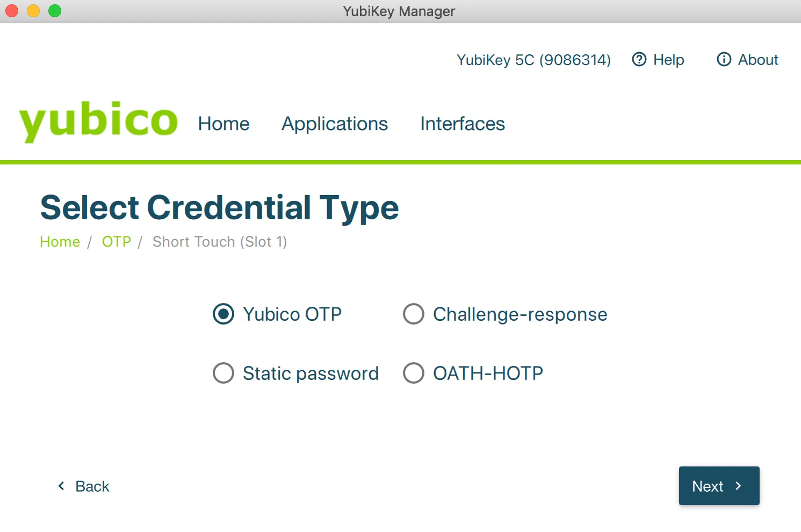This screenshot has height=532, width=801.
Task: Click the Short Touch (Slot 1) breadcrumb
Action: pyautogui.click(x=220, y=242)
